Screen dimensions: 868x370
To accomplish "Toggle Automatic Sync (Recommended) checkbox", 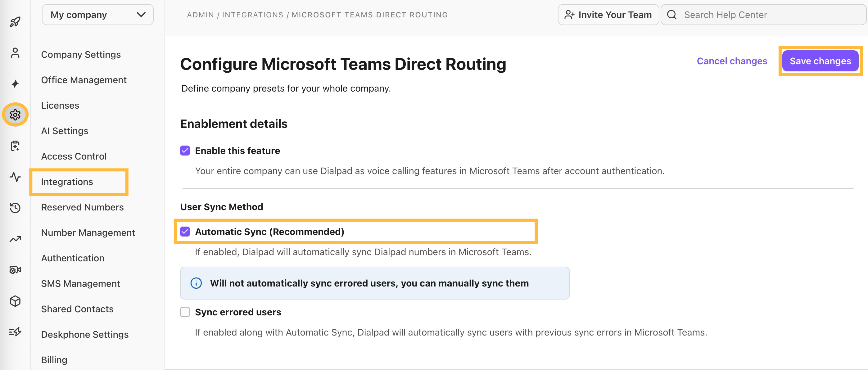I will (185, 232).
